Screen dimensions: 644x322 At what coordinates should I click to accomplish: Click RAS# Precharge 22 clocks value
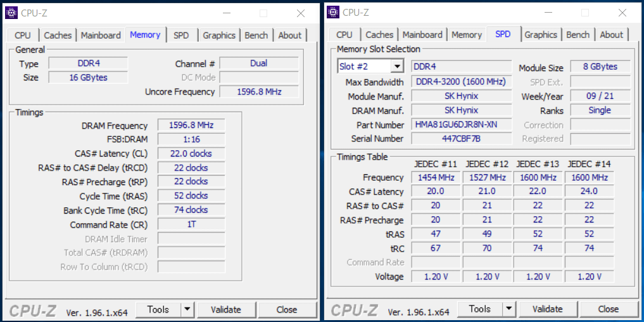click(191, 181)
